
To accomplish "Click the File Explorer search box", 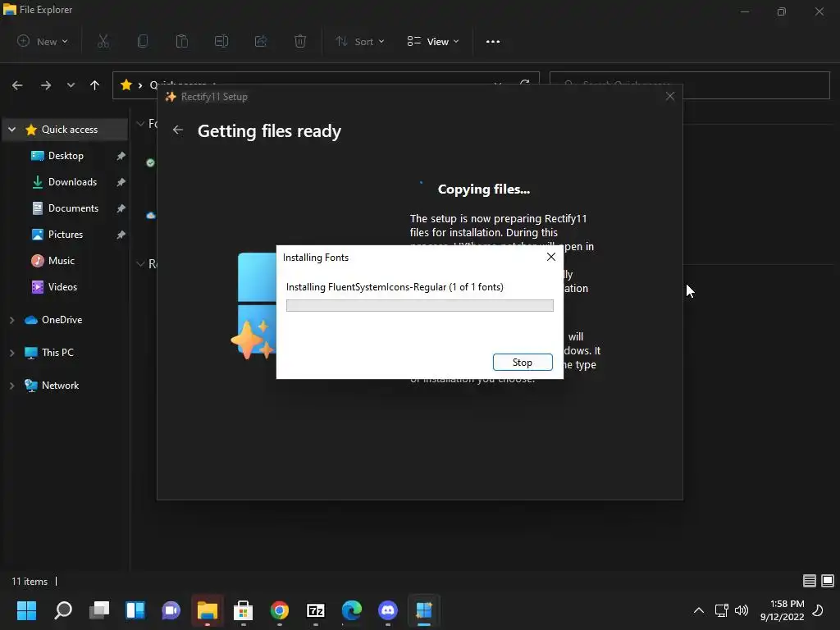I will (x=690, y=85).
